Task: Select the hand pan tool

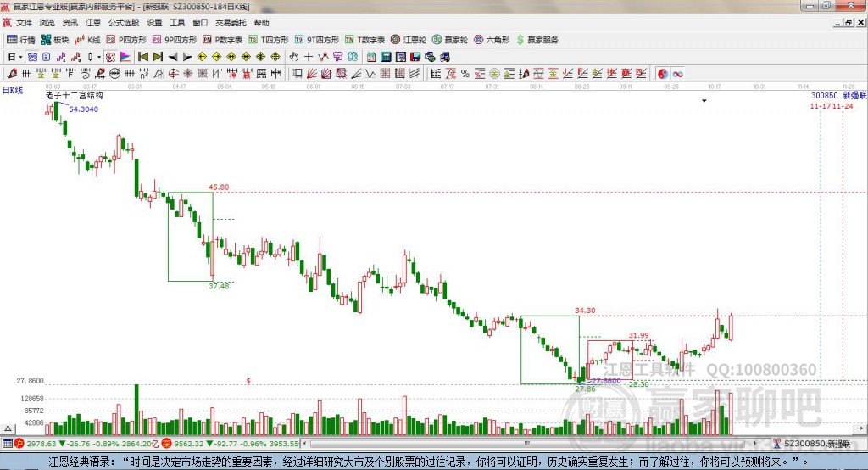Action: pos(294,57)
